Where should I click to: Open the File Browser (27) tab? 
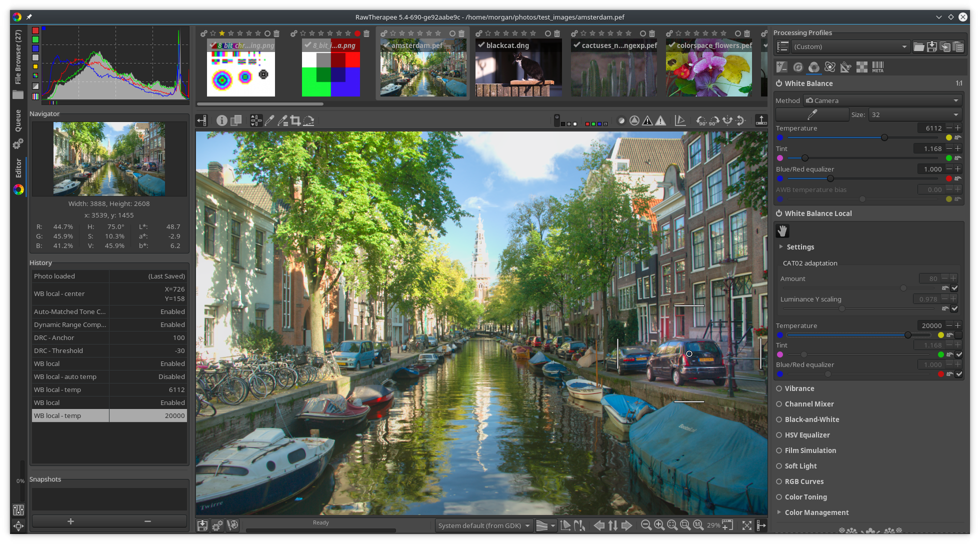(x=18, y=56)
